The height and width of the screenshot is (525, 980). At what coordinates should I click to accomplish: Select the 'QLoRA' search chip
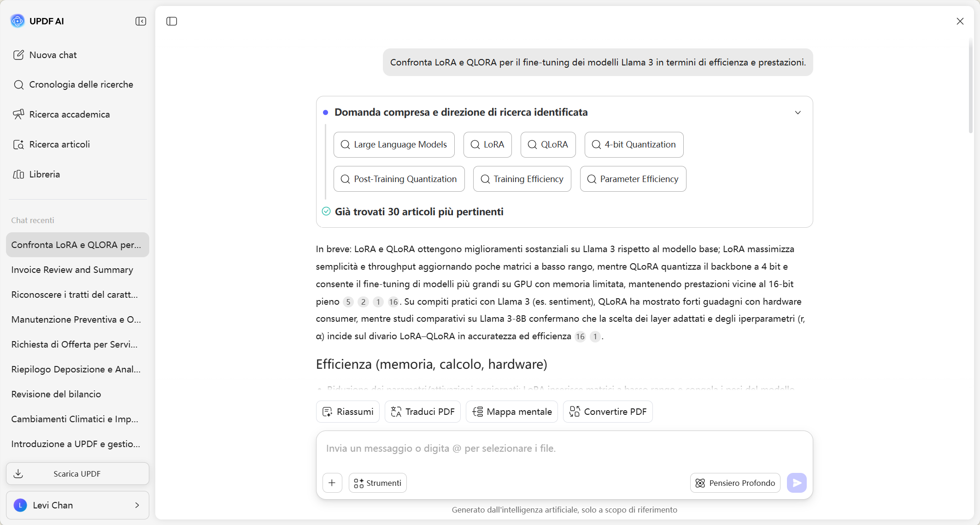coord(548,145)
